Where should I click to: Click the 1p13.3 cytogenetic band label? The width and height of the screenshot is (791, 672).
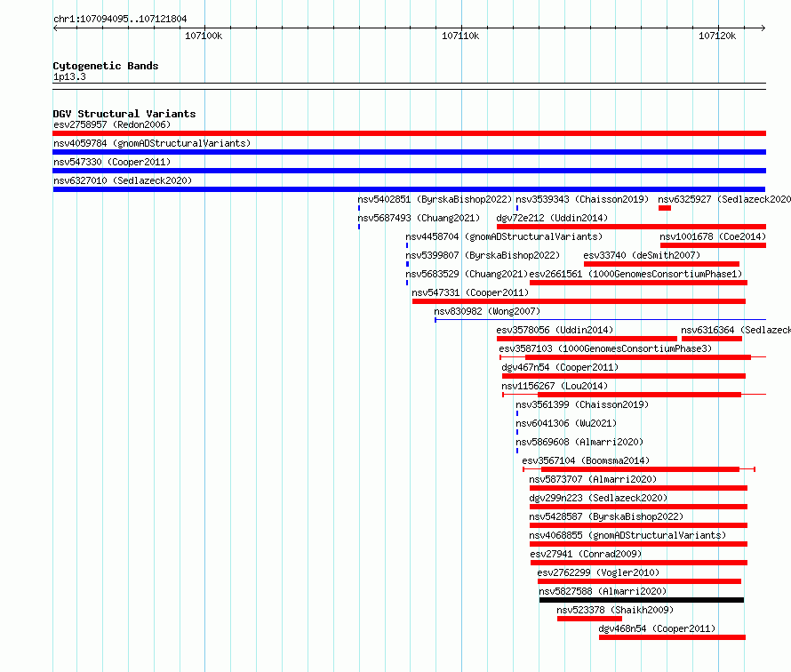69,76
